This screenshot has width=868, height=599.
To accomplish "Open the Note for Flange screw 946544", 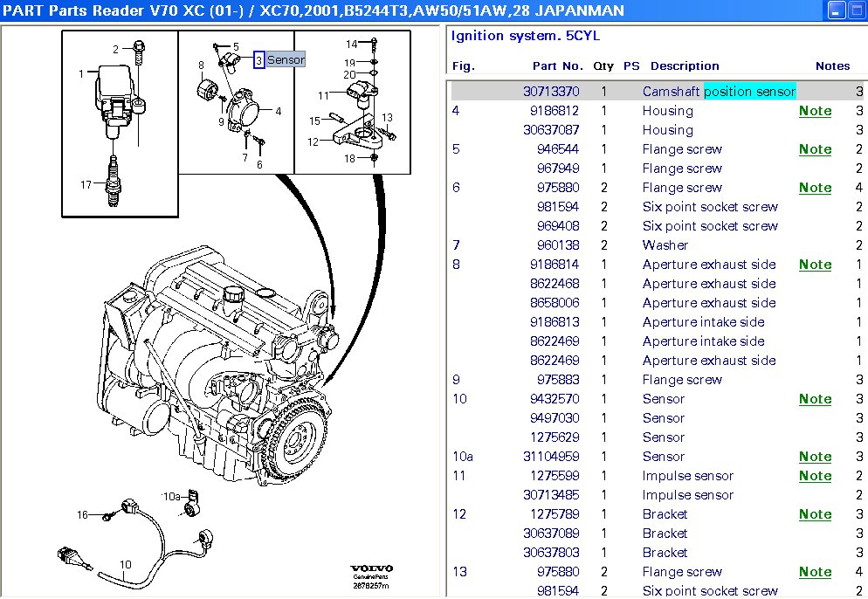I will (x=815, y=149).
